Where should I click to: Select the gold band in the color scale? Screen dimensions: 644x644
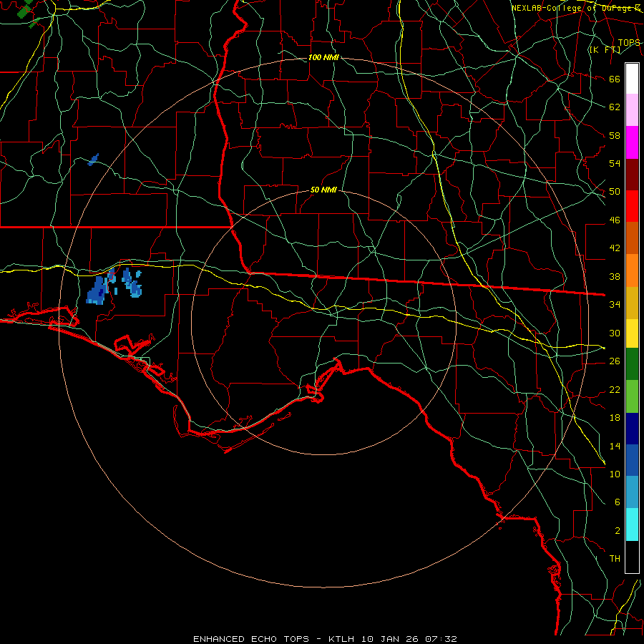(632, 303)
